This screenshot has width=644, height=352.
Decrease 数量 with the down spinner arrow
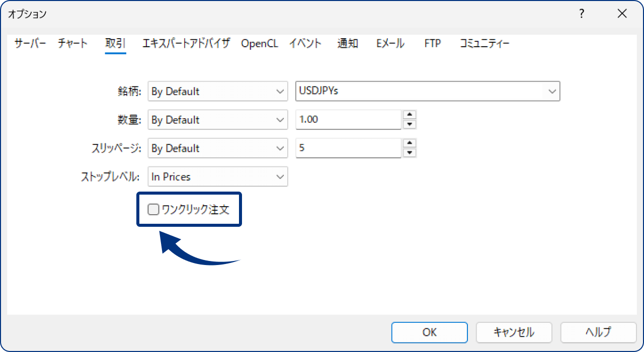pos(410,124)
